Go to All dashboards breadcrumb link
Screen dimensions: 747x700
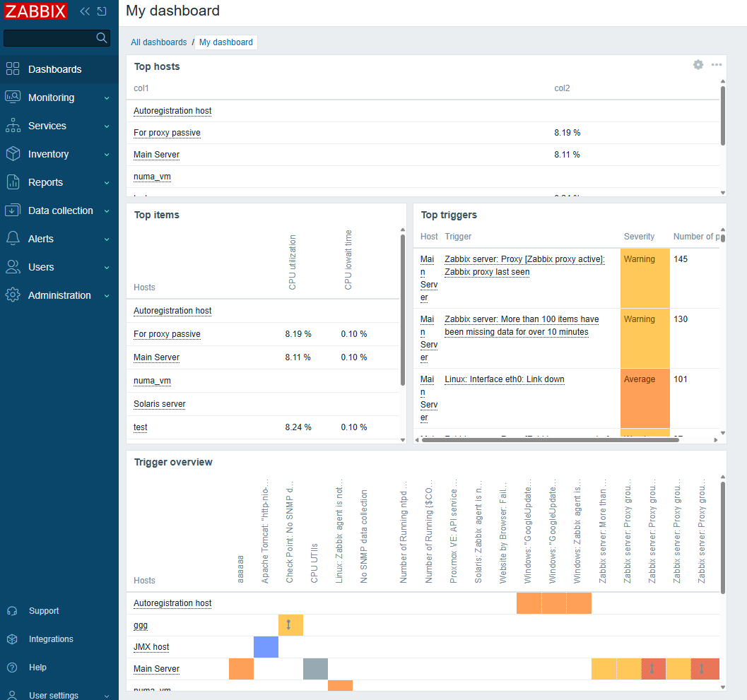(158, 42)
